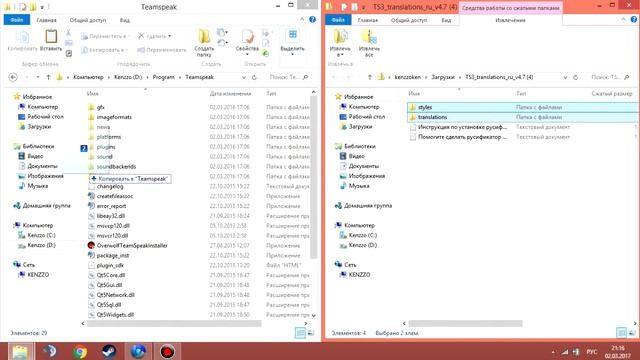Screen dimensions: 640x360
Task: Open File tab in Teamspeak window
Action: [17, 20]
